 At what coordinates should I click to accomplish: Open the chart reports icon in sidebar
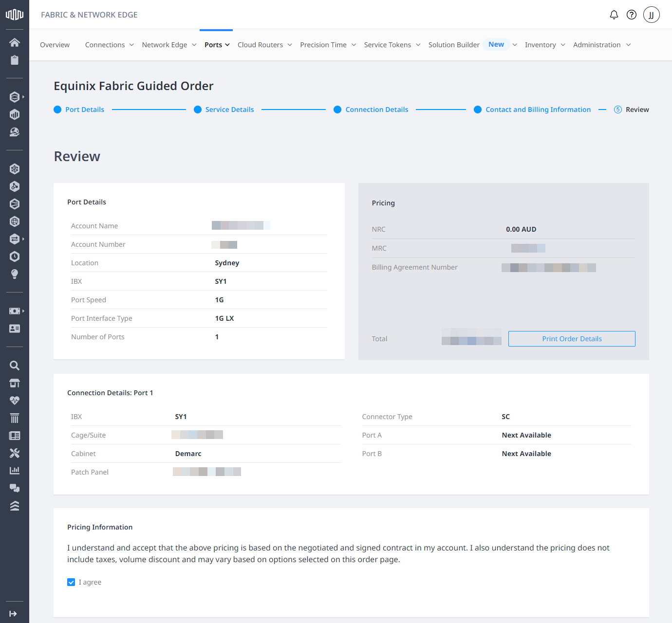pyautogui.click(x=15, y=471)
